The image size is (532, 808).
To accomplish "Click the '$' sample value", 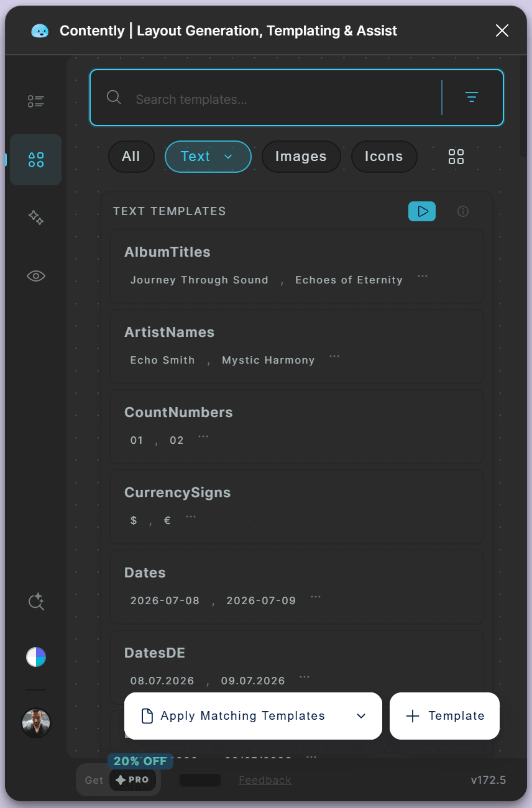I will pyautogui.click(x=134, y=521).
